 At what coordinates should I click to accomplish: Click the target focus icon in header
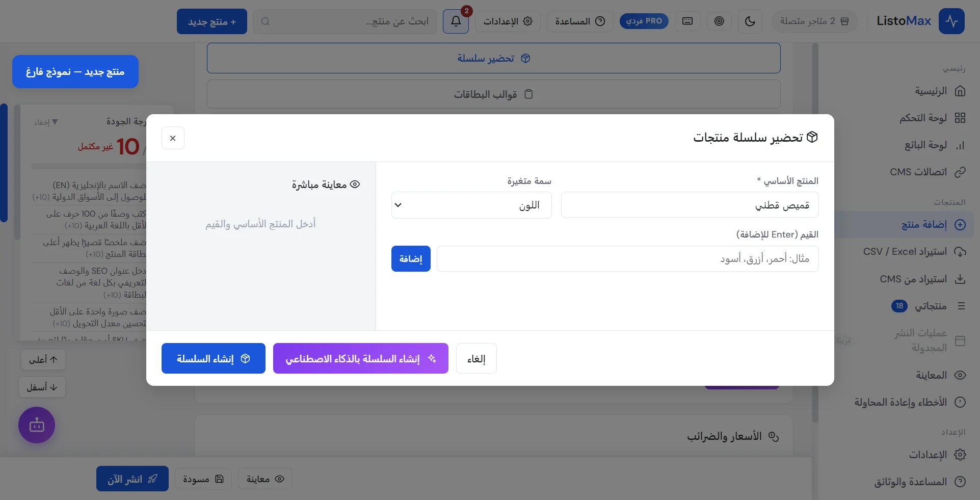tap(719, 21)
